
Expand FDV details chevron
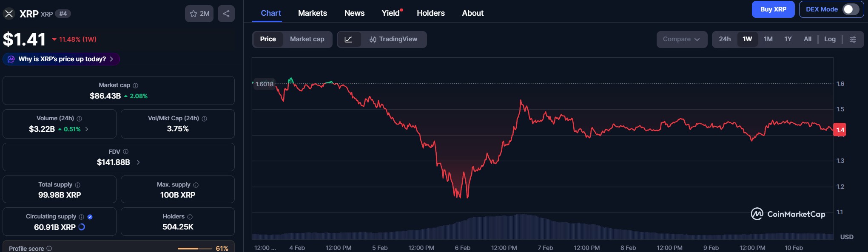pos(138,162)
